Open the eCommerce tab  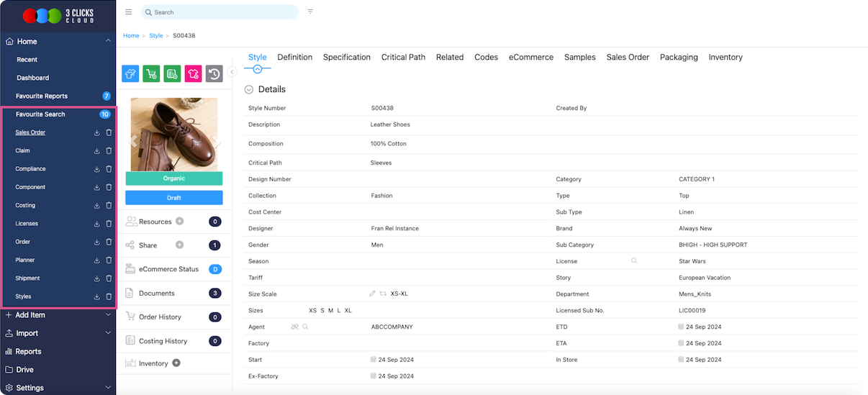click(530, 58)
